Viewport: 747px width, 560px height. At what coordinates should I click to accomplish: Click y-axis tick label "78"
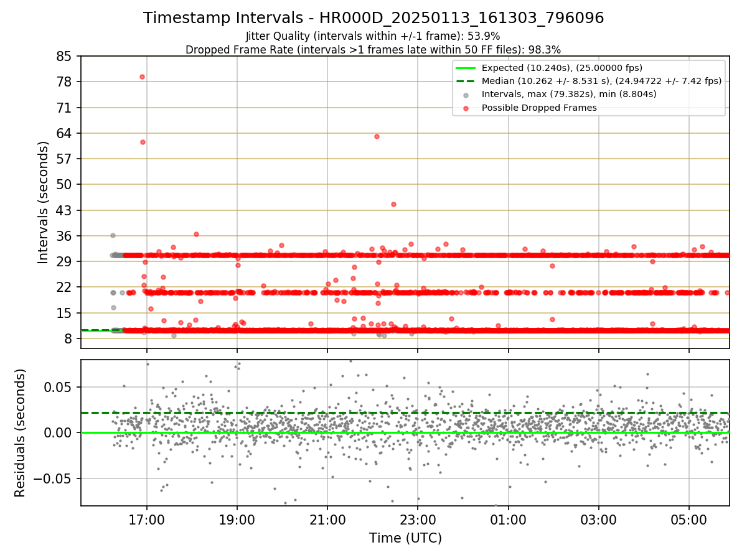click(x=64, y=82)
